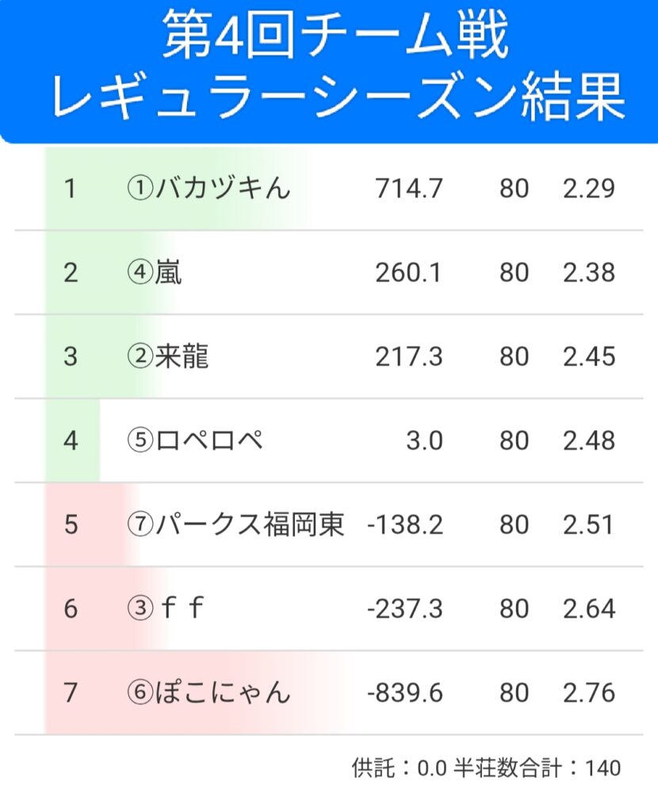
Task: Open team ②来龍 entry
Action: pyautogui.click(x=168, y=357)
